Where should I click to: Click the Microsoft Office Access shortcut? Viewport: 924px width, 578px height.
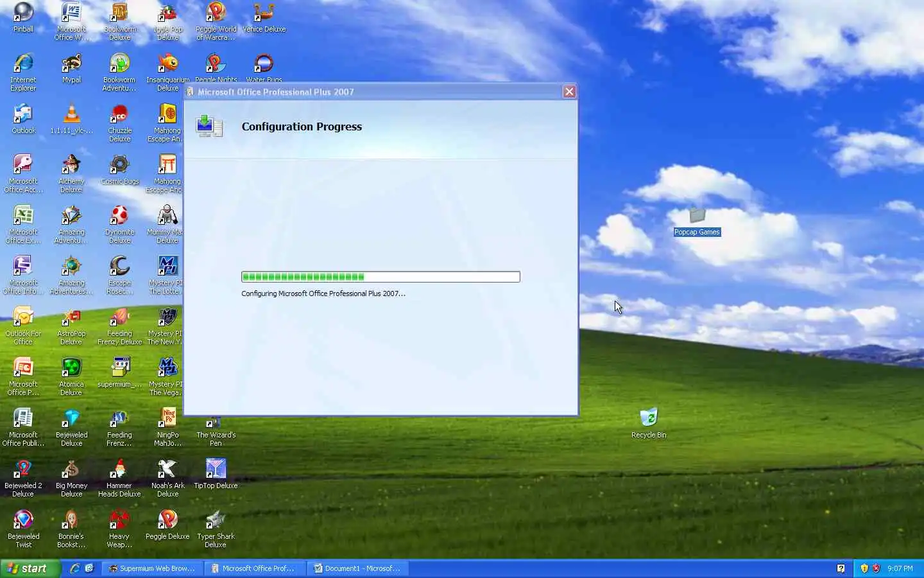tap(23, 174)
